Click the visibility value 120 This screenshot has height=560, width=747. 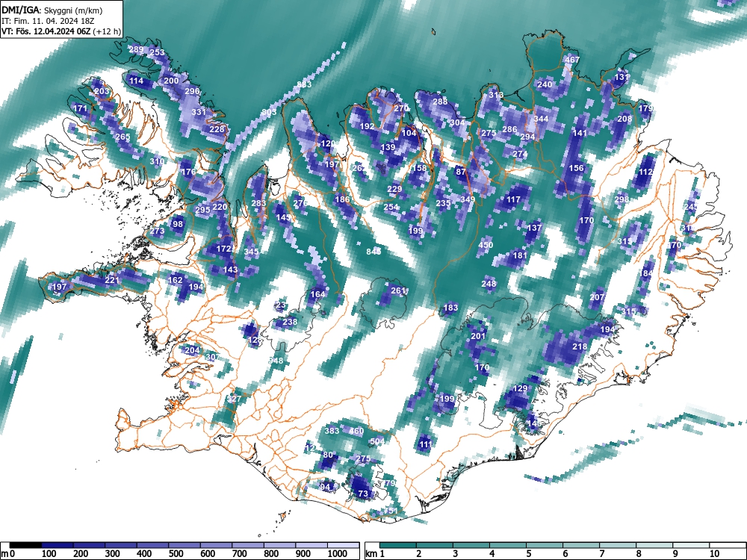point(328,144)
